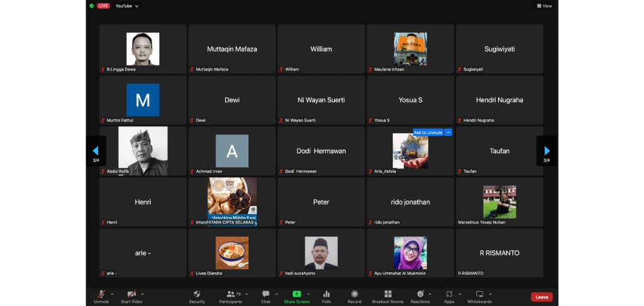Viewport: 644px width, 306px height.
Task: Open the Security shield icon
Action: tap(197, 294)
